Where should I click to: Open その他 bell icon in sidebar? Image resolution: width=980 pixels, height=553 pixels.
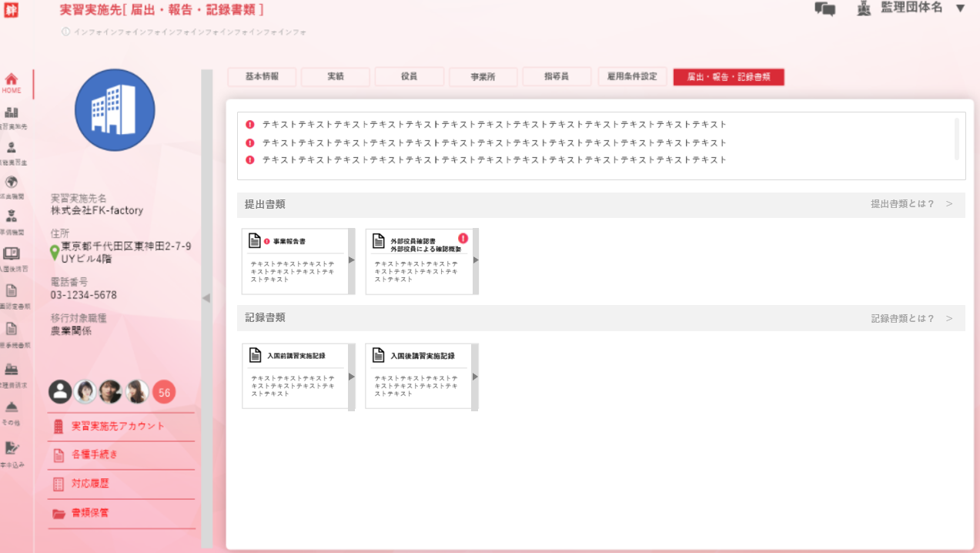click(x=12, y=407)
